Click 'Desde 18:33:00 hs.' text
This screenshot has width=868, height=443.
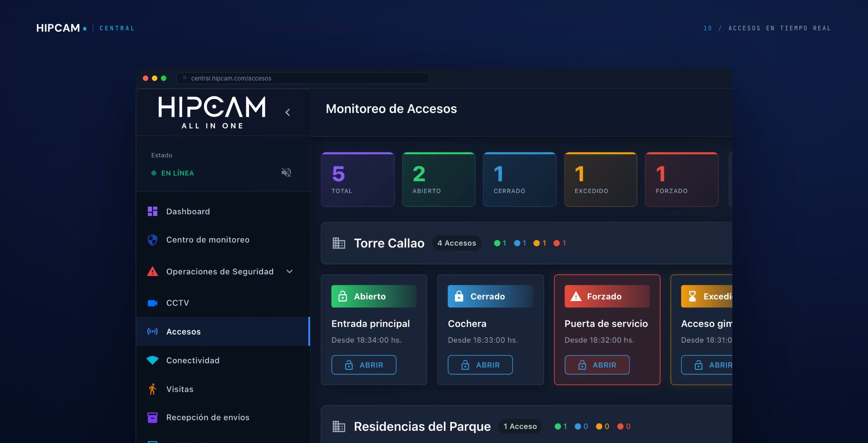coord(483,340)
